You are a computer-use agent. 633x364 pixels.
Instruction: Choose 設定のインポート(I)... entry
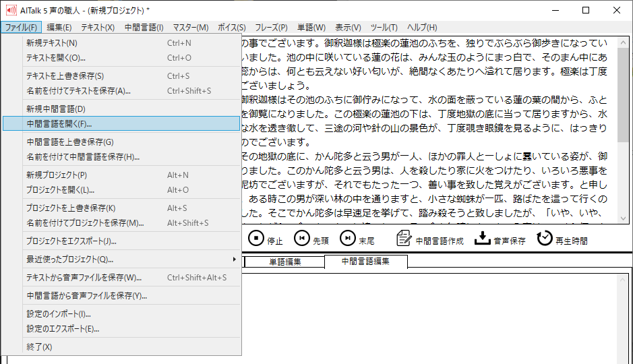[121, 314]
